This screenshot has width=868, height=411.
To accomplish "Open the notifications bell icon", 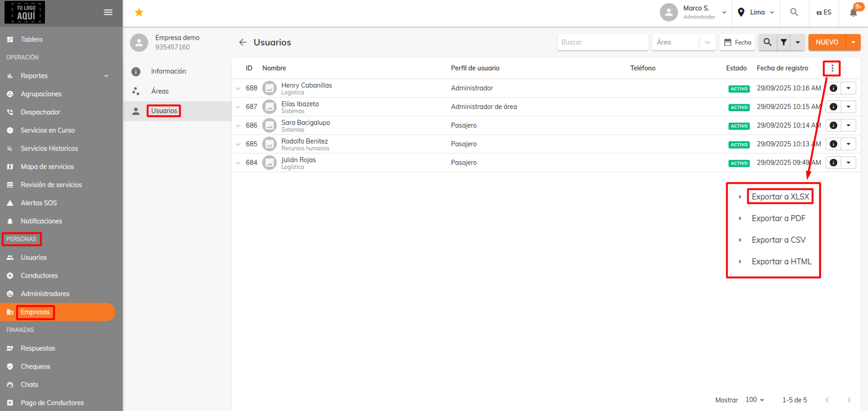I will [853, 13].
